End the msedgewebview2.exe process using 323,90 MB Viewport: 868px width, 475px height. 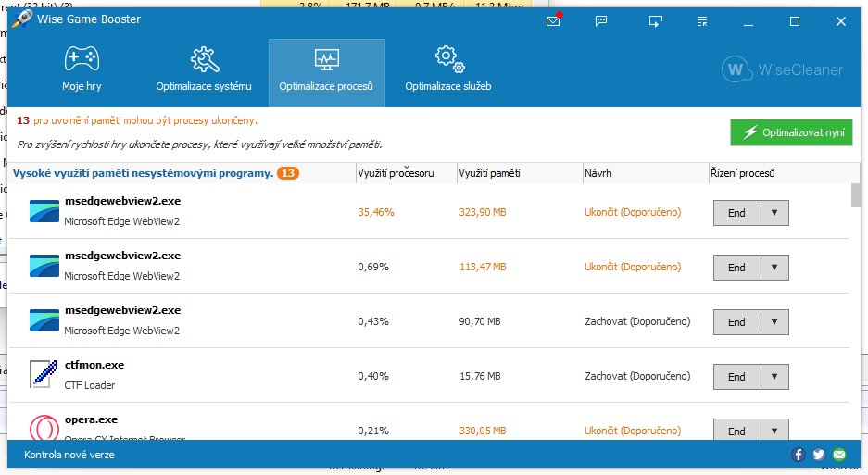tap(736, 213)
